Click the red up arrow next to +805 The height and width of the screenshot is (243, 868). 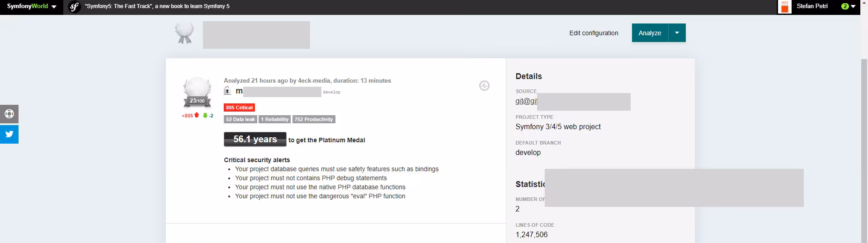click(x=197, y=116)
